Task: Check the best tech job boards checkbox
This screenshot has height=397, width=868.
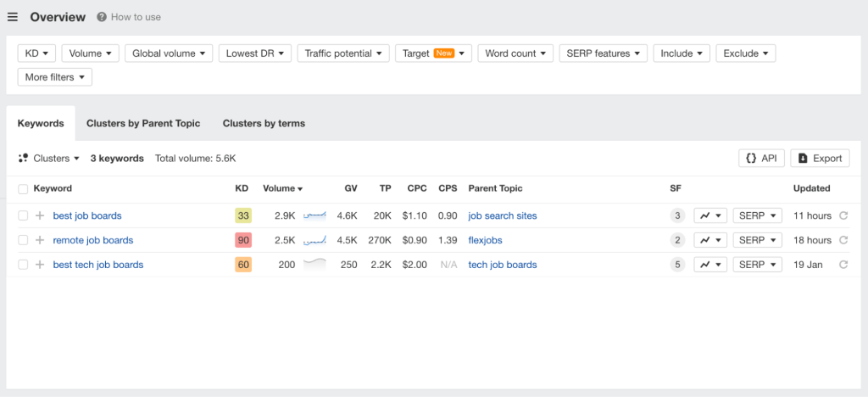Action: point(23,265)
